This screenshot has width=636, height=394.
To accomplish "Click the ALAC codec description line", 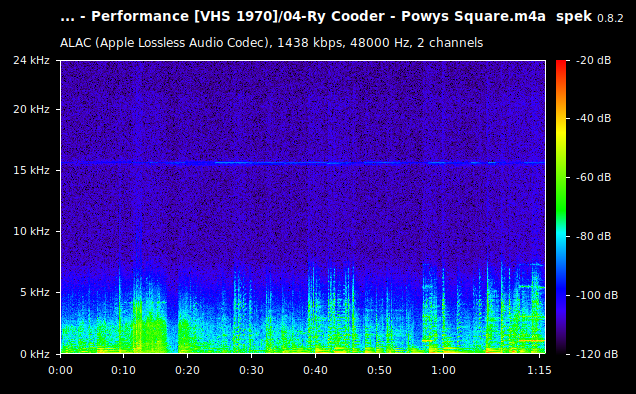I will tap(271, 43).
